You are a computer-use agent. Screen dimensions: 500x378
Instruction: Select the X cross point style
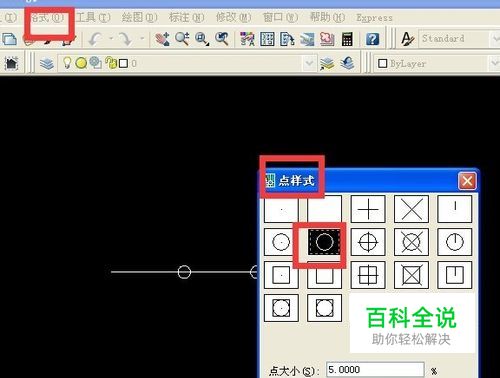411,209
